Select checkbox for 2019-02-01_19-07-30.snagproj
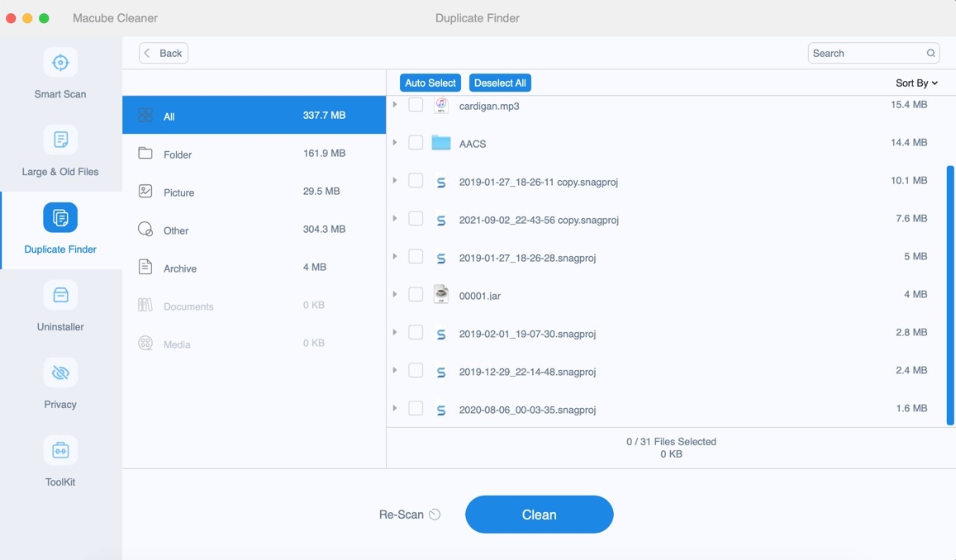 (x=416, y=333)
